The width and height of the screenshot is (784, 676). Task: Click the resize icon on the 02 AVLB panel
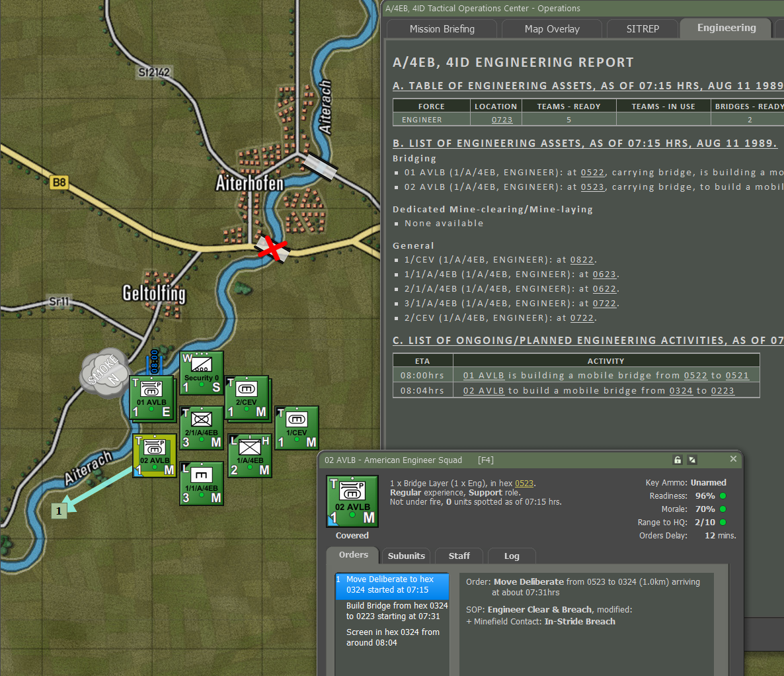(x=691, y=459)
